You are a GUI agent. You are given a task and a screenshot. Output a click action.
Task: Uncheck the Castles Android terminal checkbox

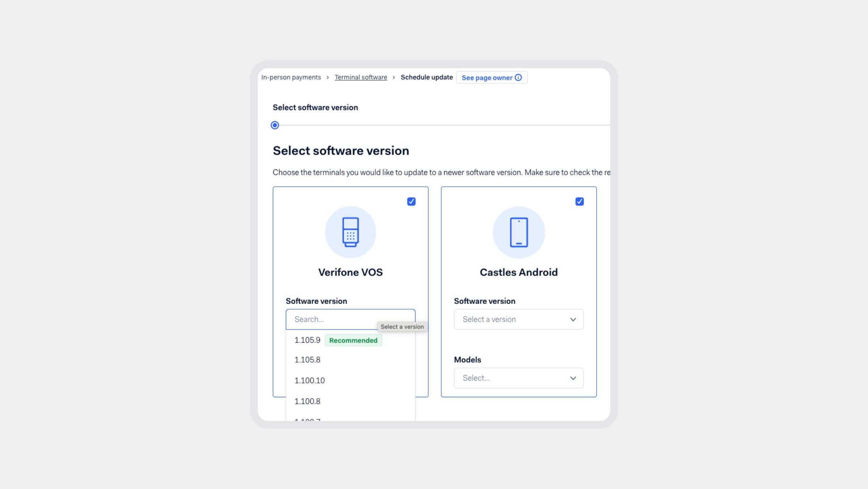[579, 202]
